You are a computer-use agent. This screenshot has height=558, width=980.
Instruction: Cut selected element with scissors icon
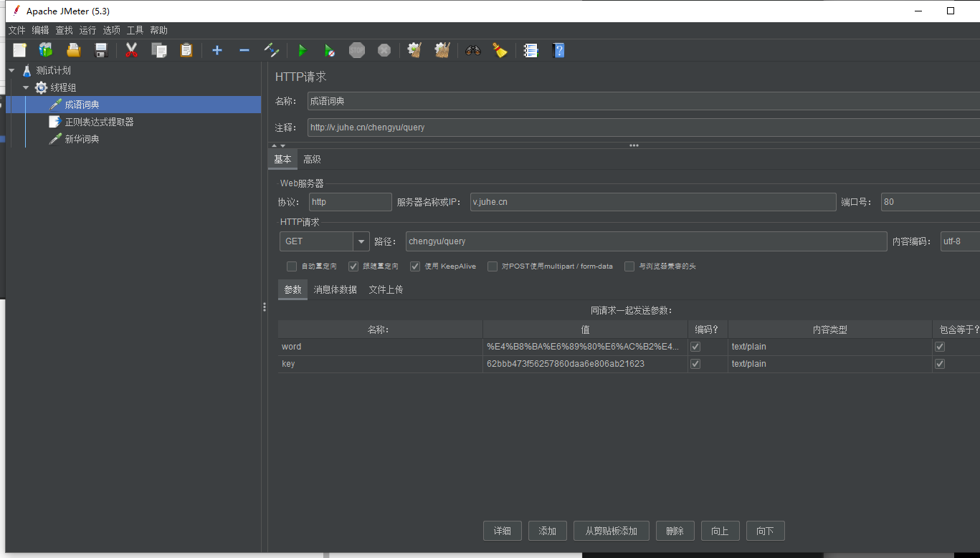(131, 50)
